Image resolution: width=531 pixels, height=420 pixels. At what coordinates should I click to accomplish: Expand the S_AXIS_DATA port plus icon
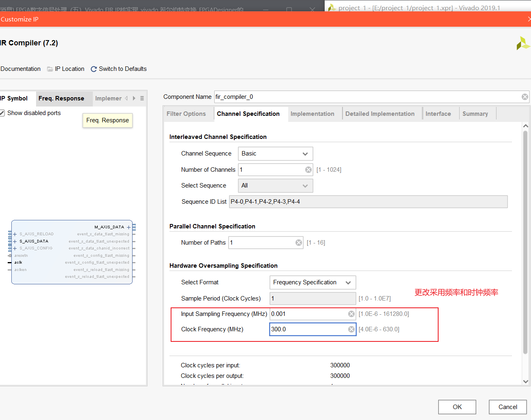[x=15, y=241]
